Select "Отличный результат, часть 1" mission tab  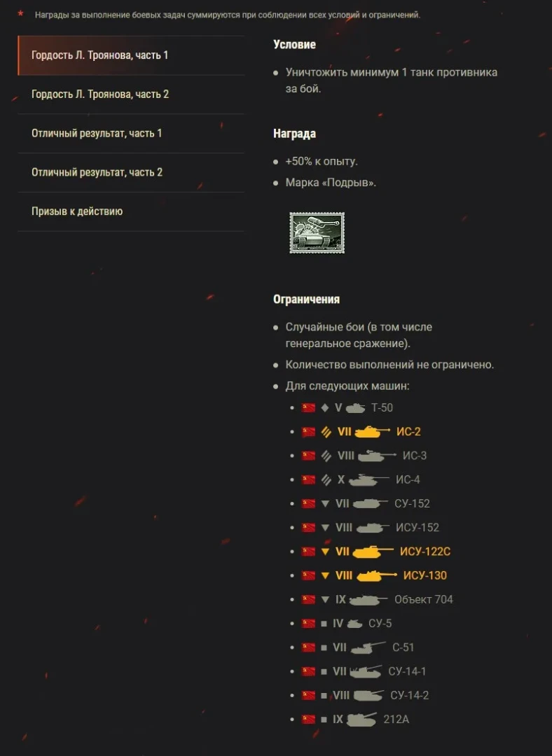pyautogui.click(x=97, y=133)
